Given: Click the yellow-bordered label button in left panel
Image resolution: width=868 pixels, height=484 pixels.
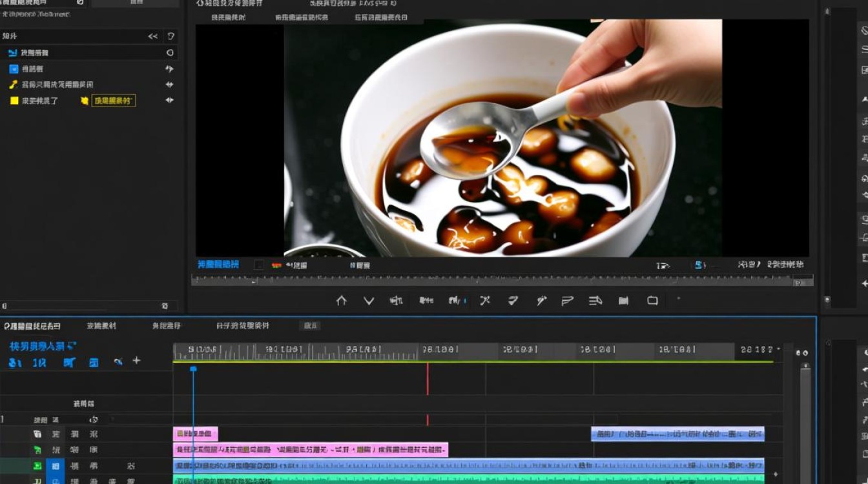Looking at the screenshot, I should 114,101.
